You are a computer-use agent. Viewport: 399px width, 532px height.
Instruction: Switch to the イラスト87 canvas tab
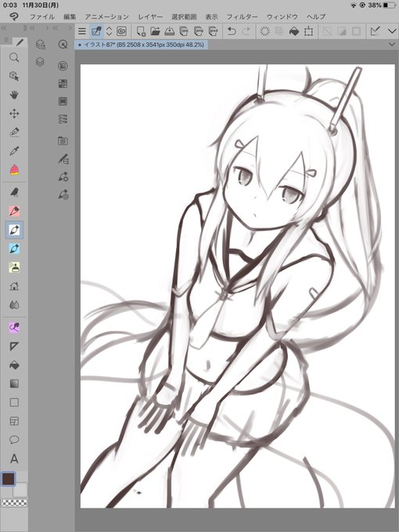[x=141, y=45]
